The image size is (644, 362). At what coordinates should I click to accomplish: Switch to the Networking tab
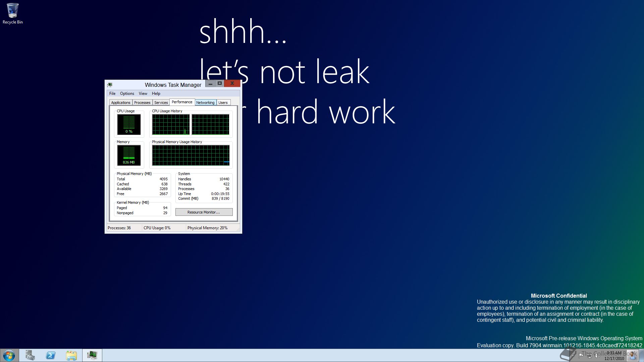tap(205, 103)
